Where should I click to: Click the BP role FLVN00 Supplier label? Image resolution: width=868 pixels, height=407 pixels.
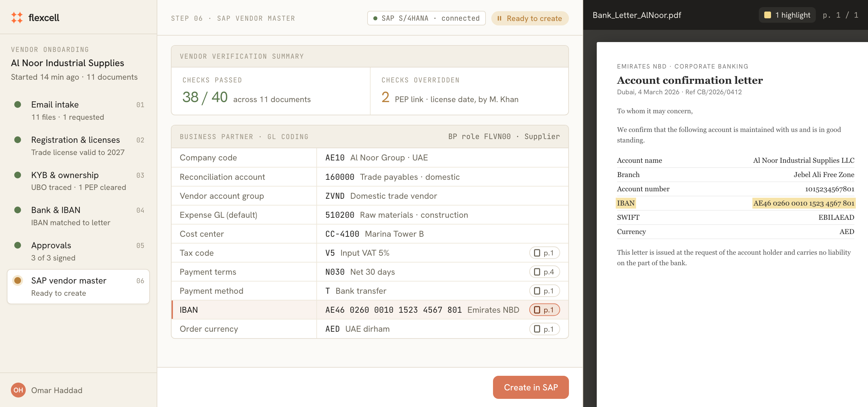click(504, 136)
